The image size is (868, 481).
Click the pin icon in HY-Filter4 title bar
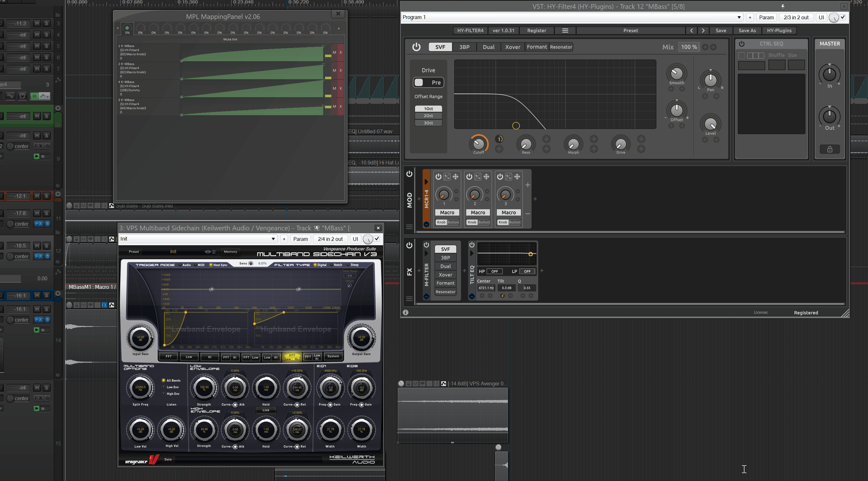(783, 6)
